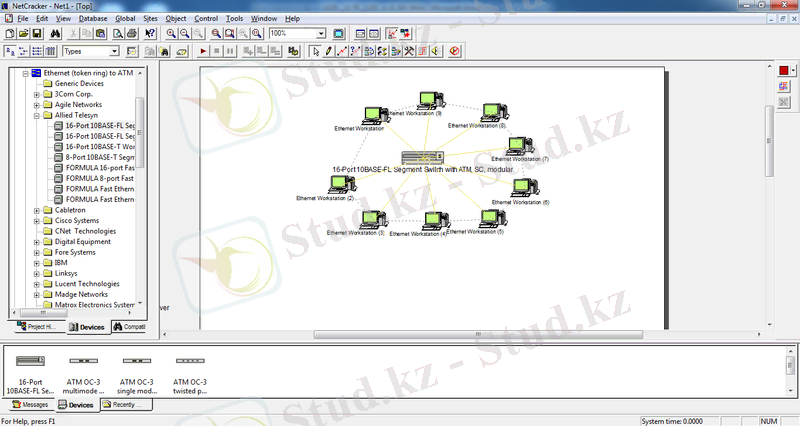The height and width of the screenshot is (426, 800).
Task: Open Print Preview icon
Action: (x=118, y=34)
